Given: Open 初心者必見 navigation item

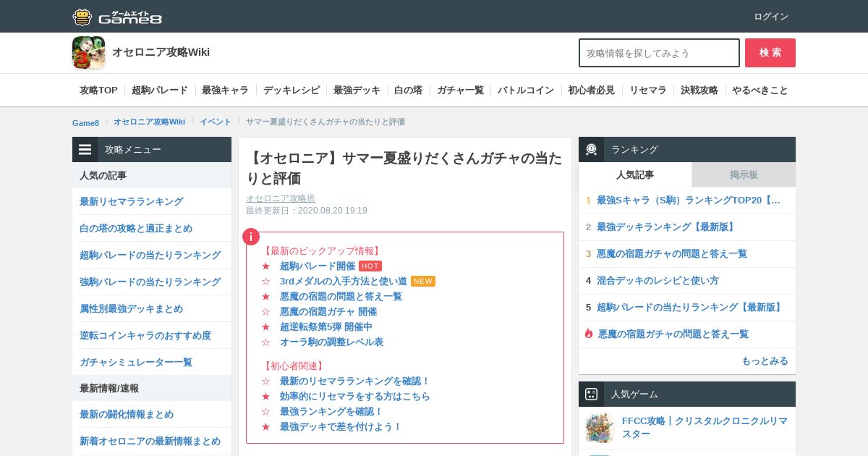Looking at the screenshot, I should point(591,90).
